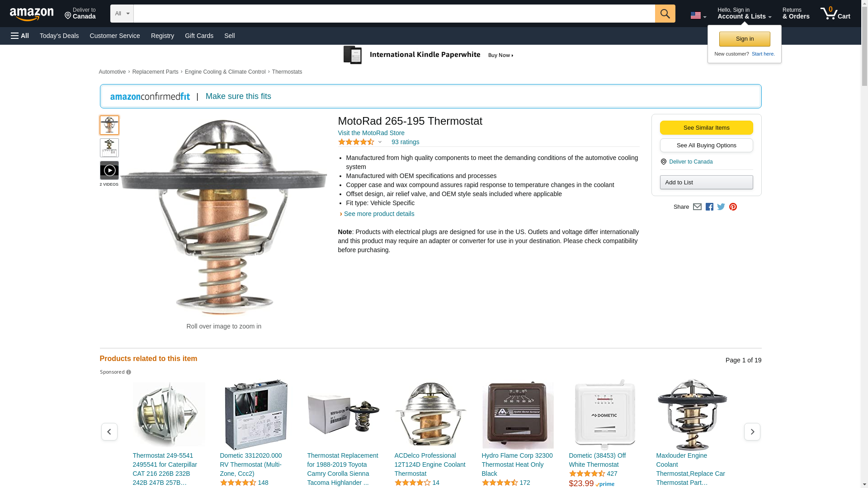The width and height of the screenshot is (868, 488).
Task: Share product on Pinterest icon
Action: [x=733, y=207]
